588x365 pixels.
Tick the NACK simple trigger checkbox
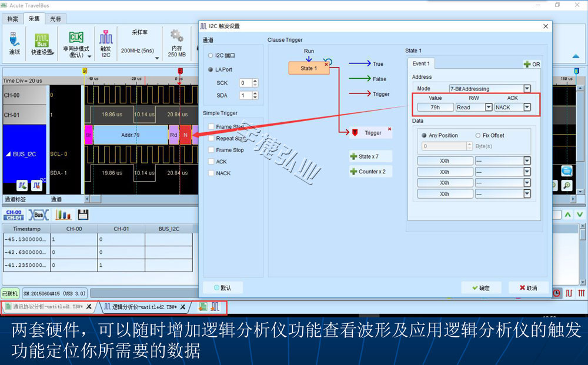(x=212, y=173)
